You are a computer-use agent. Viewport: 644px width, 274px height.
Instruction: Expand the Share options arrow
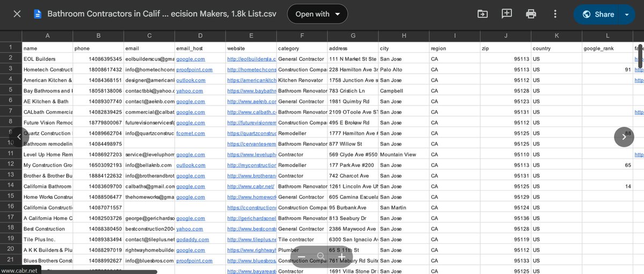[627, 14]
